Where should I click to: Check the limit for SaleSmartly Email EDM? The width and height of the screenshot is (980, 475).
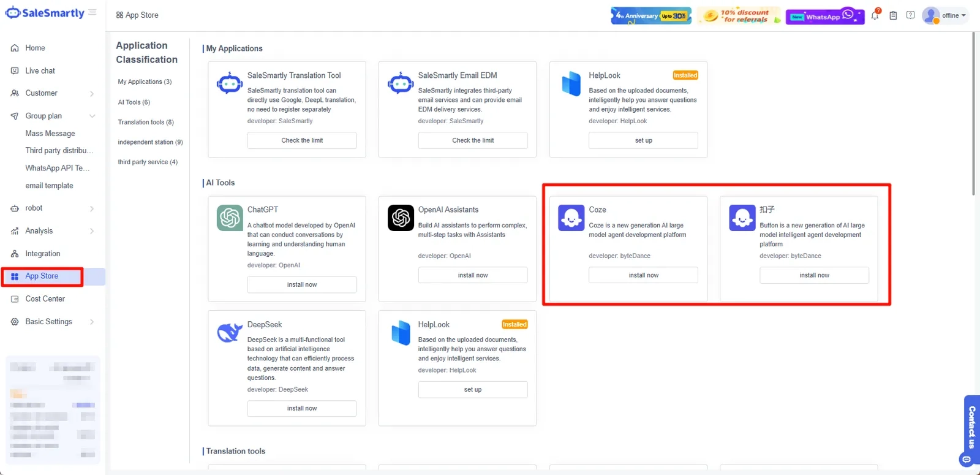pyautogui.click(x=473, y=140)
